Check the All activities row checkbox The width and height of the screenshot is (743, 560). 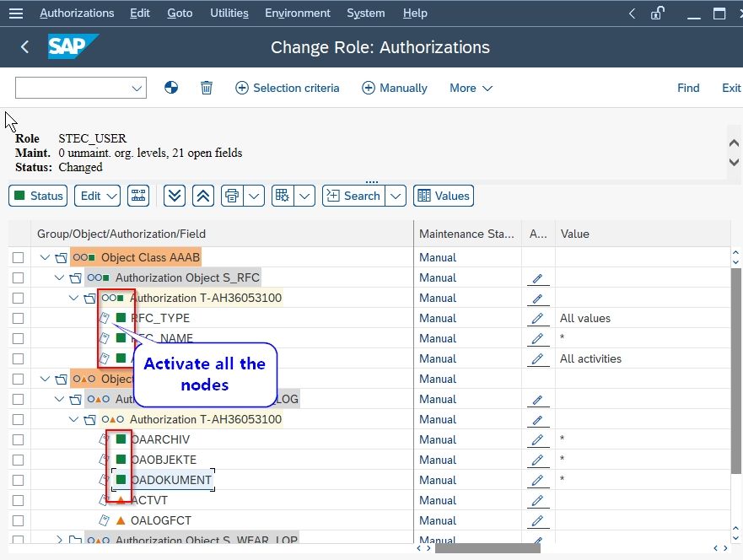click(18, 359)
